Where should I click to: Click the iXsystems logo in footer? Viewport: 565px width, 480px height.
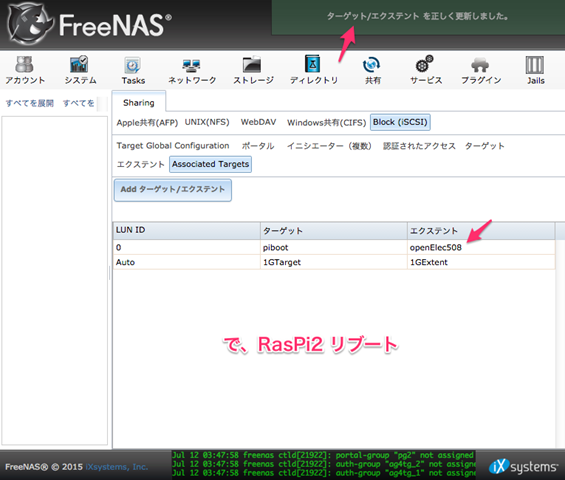523,467
